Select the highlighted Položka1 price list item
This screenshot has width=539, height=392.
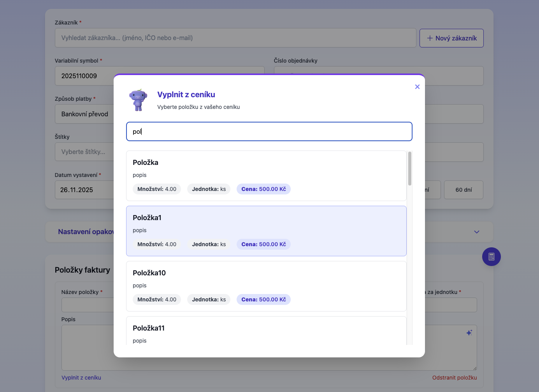[266, 231]
